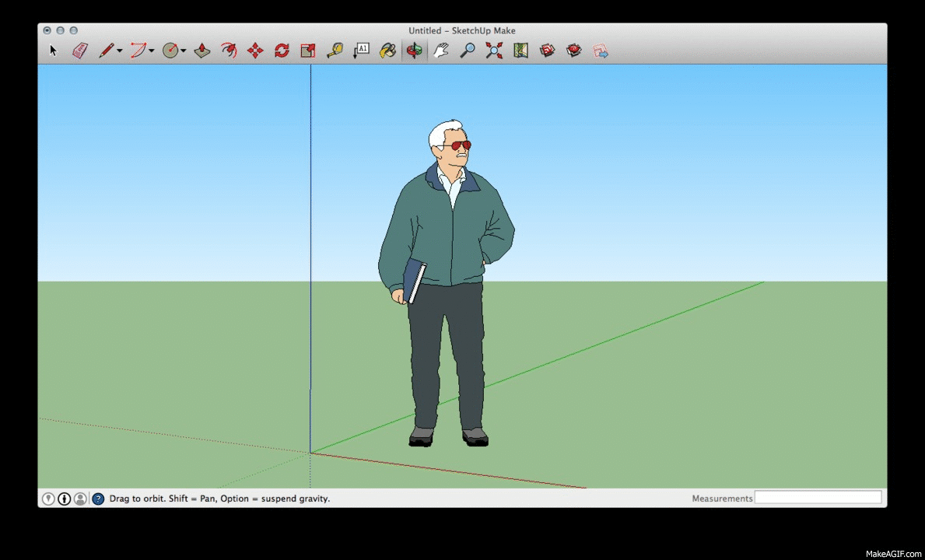Select the Move tool

255,51
